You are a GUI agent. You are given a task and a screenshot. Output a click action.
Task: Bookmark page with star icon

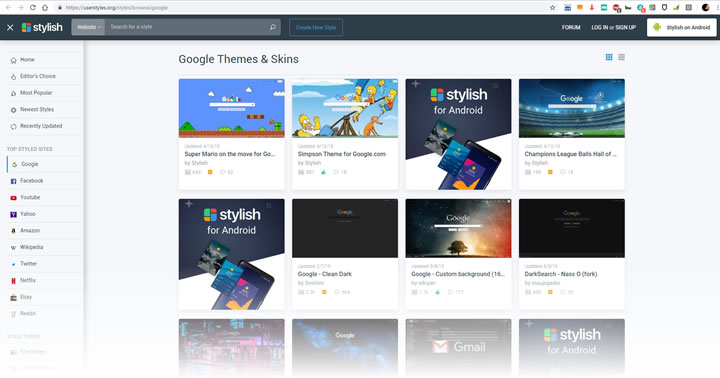[x=552, y=7]
